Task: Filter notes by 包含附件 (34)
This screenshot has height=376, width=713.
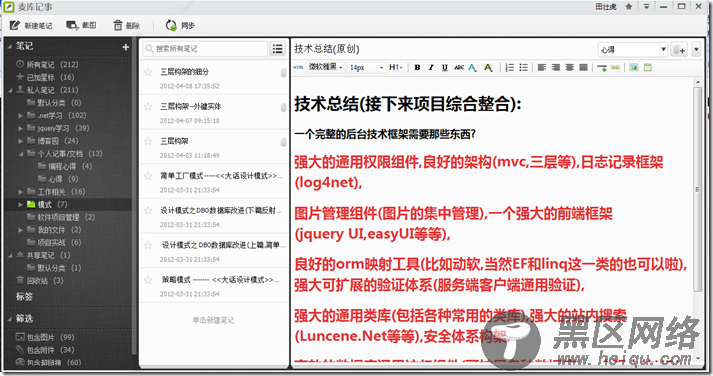Action: click(x=45, y=350)
